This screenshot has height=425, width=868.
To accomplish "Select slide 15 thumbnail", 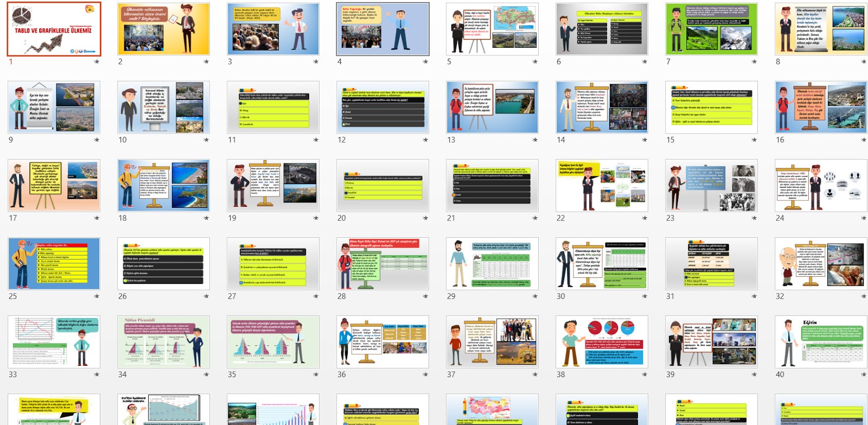I will [x=712, y=107].
